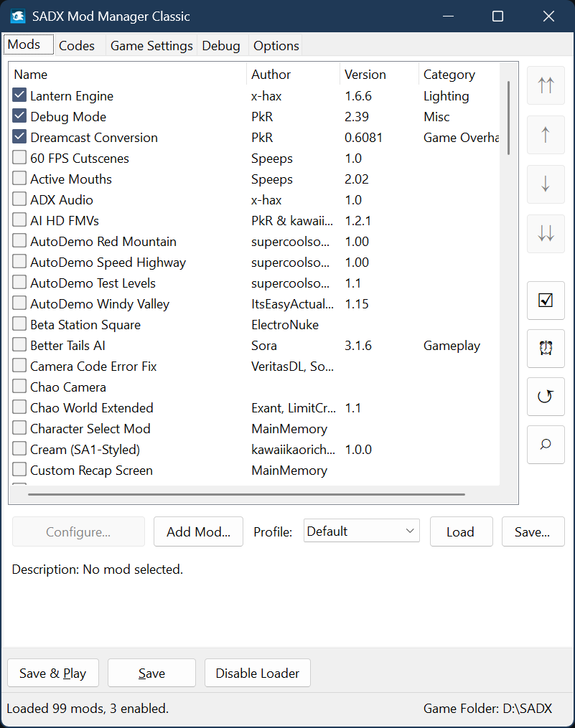Enable the 60 FPS Cutscenes checkbox
This screenshot has width=575, height=728.
(19, 158)
